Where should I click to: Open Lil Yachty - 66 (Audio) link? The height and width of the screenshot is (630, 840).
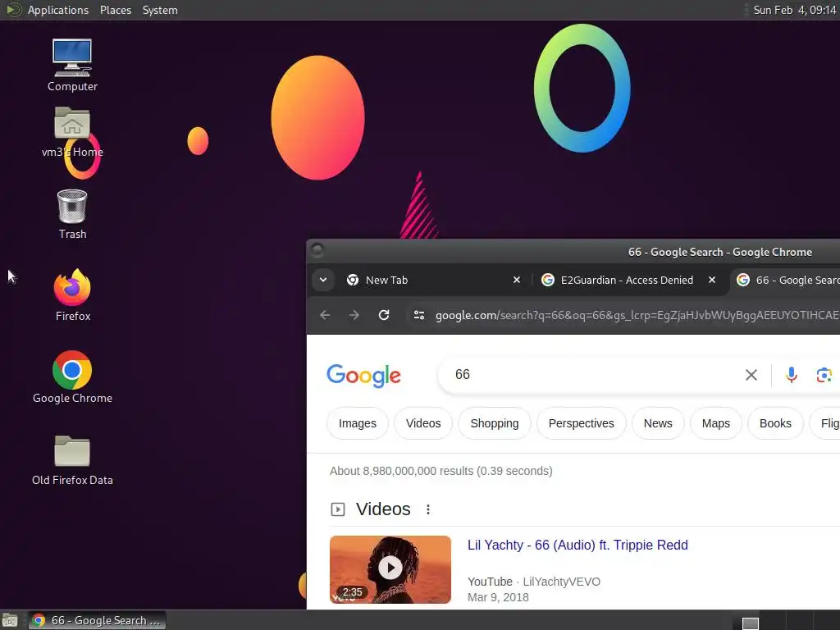point(577,545)
